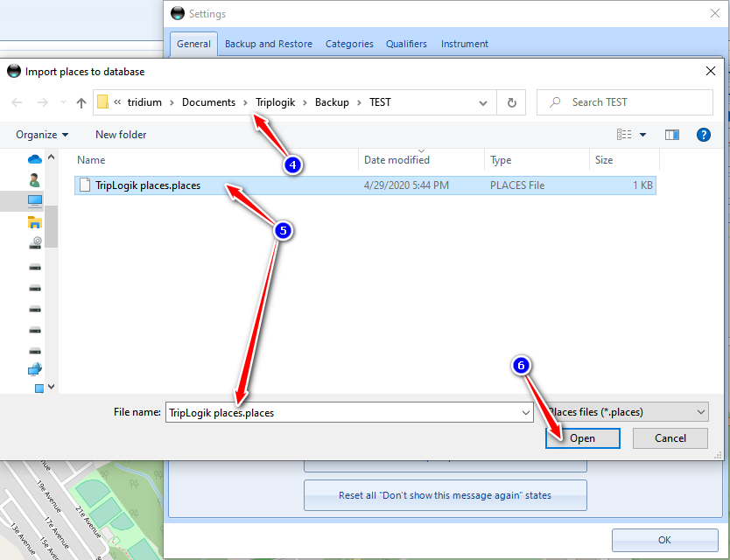Switch to Qualifiers tab in Settings
Screen dimensions: 730x560
(406, 44)
